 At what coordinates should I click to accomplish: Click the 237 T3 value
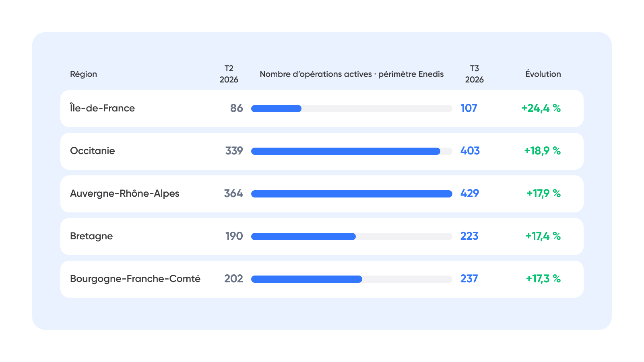(469, 279)
